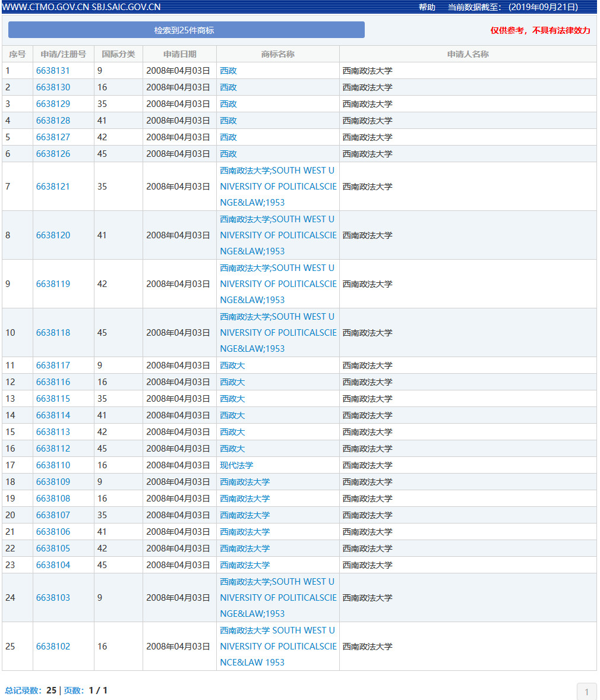Viewport: 600px width, 700px height.
Task: Select page 1 pagination button
Action: coord(586,692)
